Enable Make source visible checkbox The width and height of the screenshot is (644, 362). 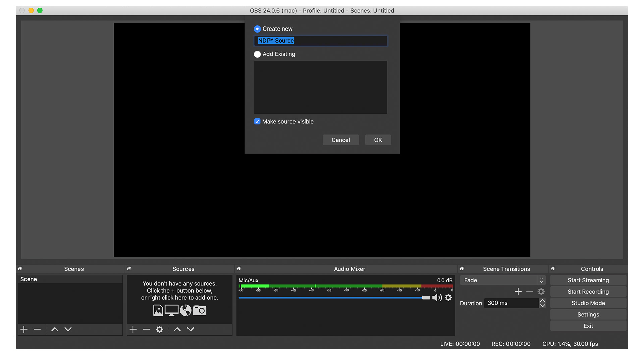[x=257, y=122]
